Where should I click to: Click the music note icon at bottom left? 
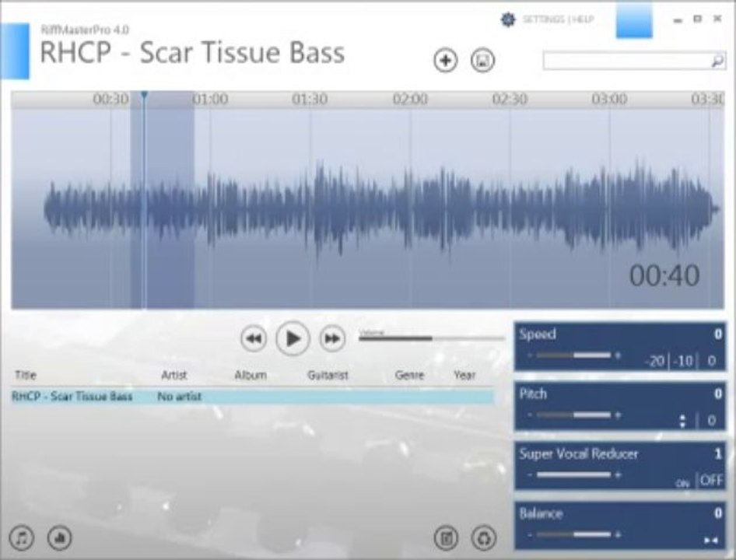coord(22,537)
